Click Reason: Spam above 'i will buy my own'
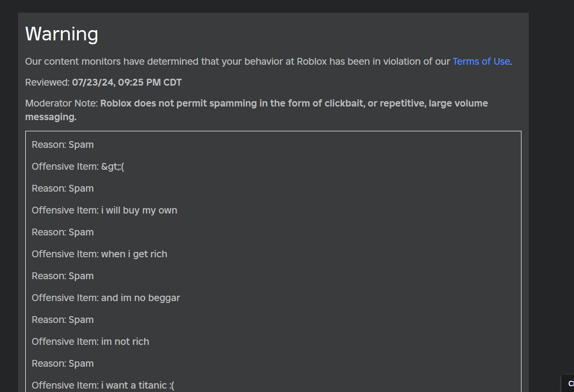This screenshot has height=392, width=574. [63, 188]
